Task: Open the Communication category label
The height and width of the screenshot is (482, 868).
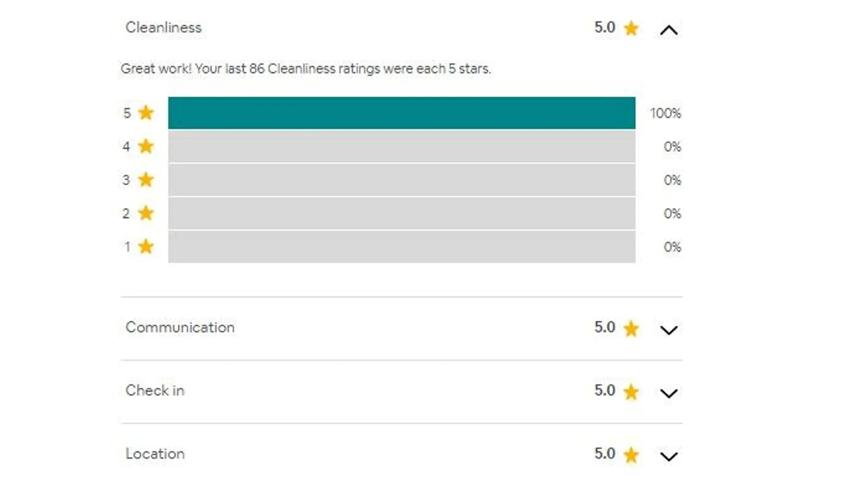Action: pyautogui.click(x=180, y=327)
